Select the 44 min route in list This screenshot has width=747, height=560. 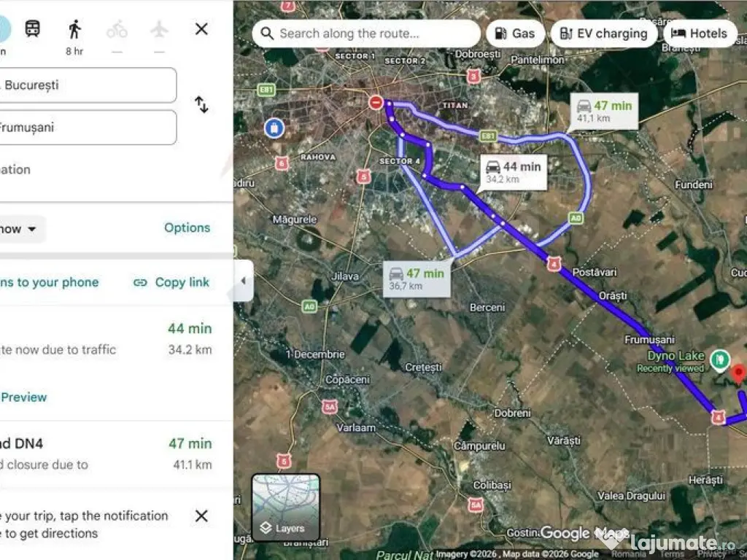[x=109, y=339]
